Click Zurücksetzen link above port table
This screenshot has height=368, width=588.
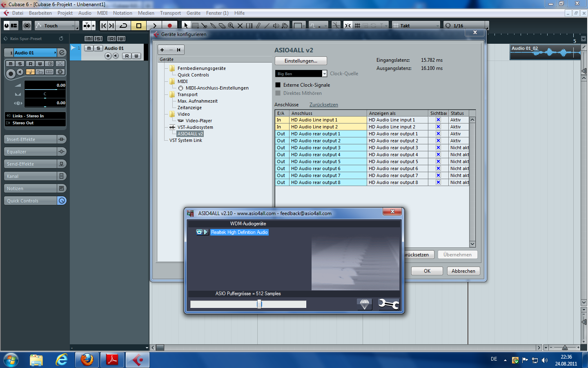pos(324,105)
